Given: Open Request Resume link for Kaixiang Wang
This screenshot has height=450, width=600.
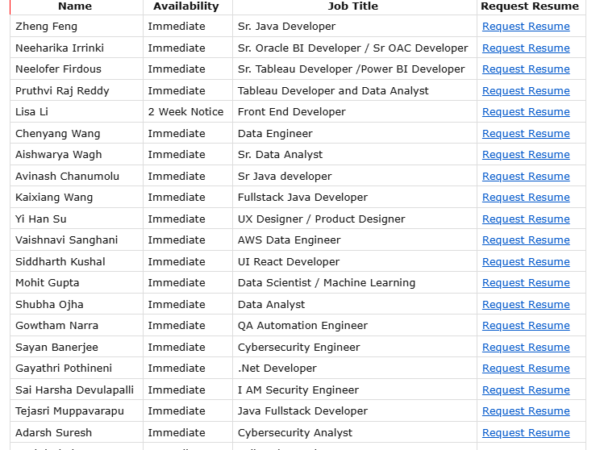Looking at the screenshot, I should click(526, 198).
